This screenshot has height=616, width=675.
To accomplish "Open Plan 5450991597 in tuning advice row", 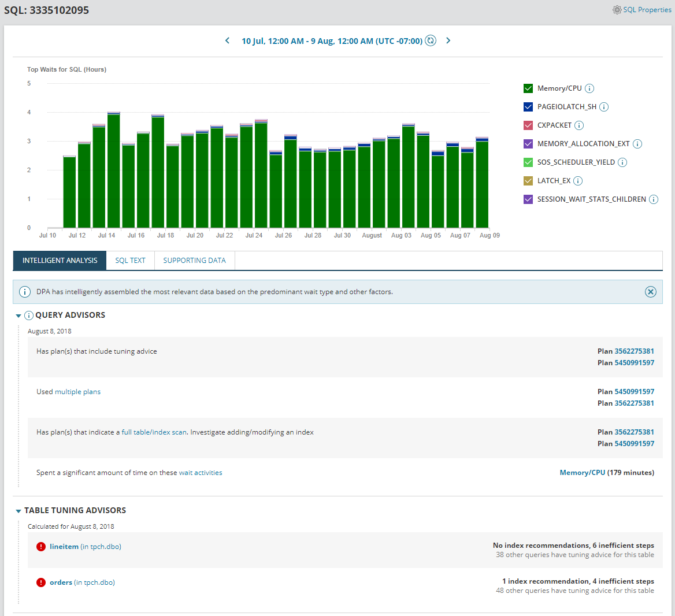I will [x=634, y=363].
